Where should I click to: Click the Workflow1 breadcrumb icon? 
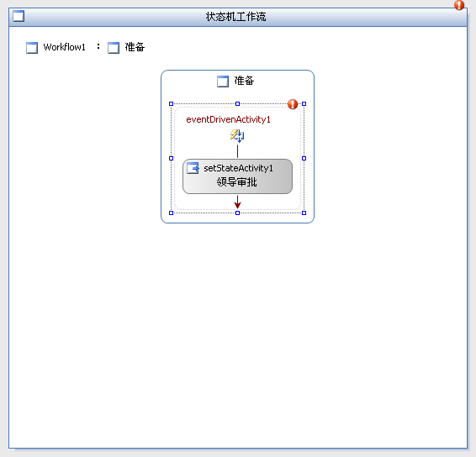[32, 48]
